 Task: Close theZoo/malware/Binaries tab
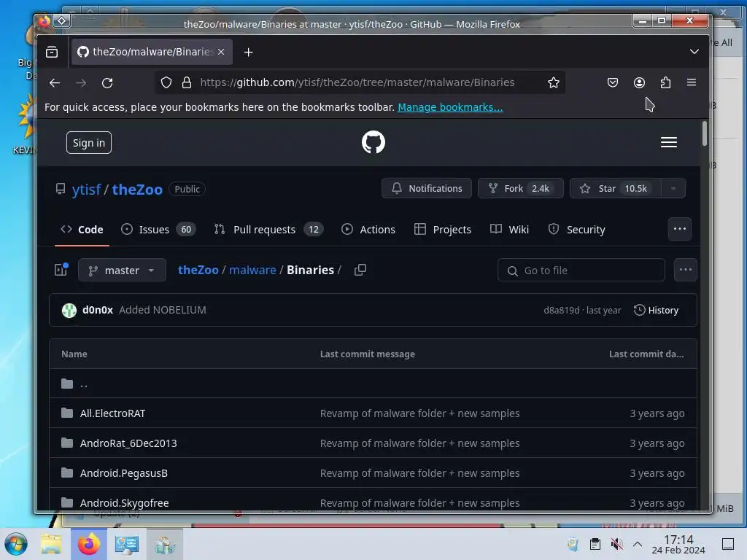tap(221, 52)
